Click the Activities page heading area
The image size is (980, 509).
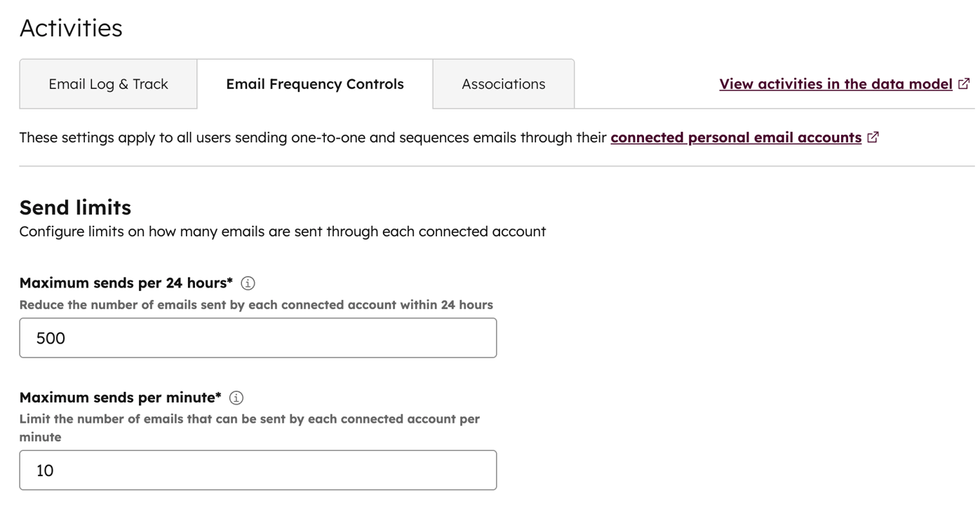70,28
